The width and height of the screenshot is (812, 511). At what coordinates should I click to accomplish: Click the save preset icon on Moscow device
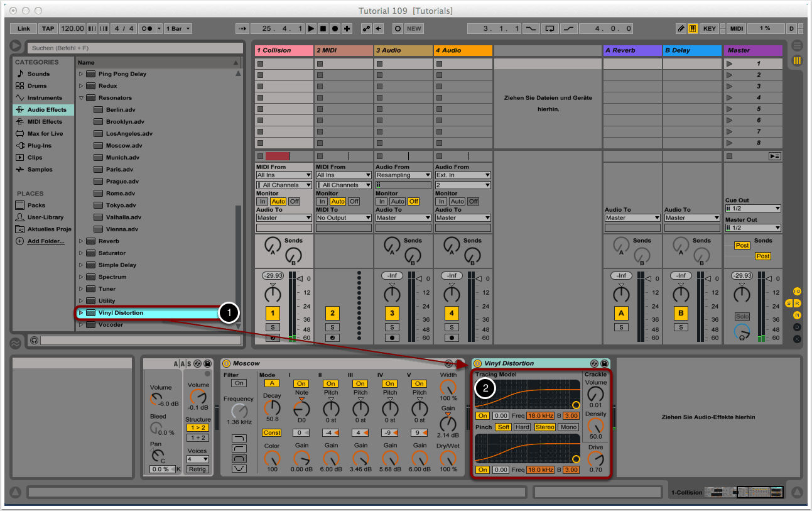pos(459,363)
